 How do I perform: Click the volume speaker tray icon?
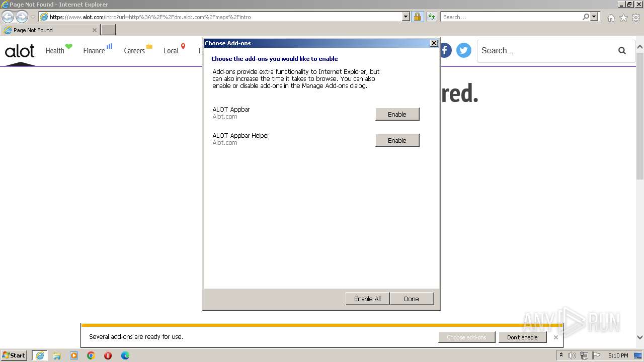(x=572, y=355)
